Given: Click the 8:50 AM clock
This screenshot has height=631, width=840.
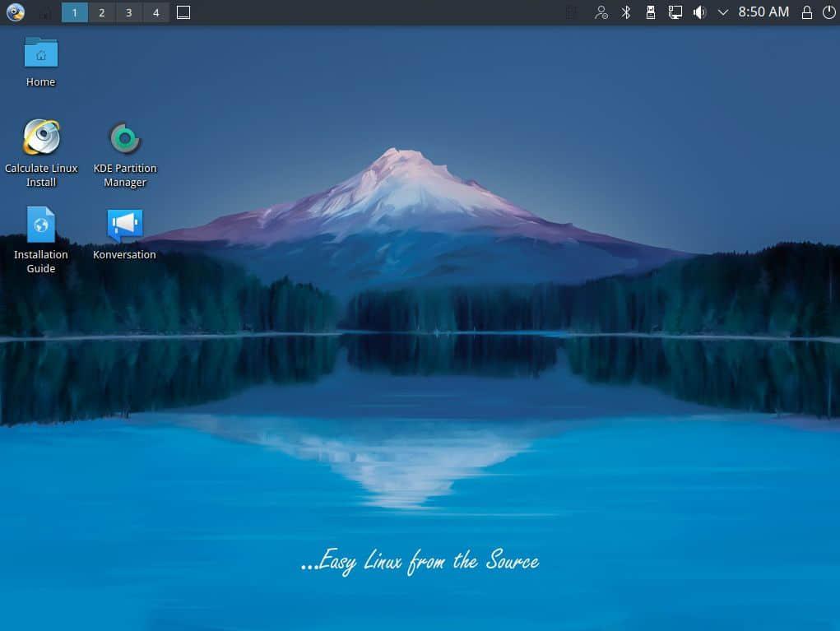Looking at the screenshot, I should click(x=763, y=12).
